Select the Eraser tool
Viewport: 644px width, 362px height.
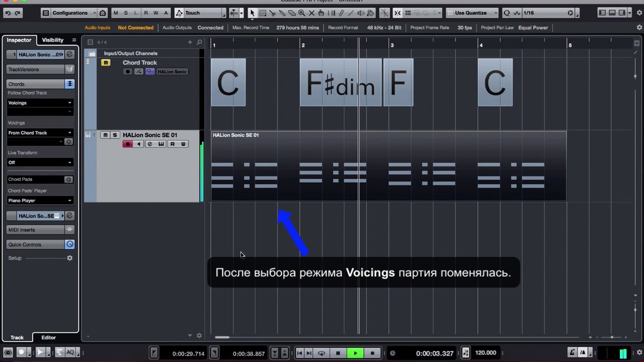(293, 13)
